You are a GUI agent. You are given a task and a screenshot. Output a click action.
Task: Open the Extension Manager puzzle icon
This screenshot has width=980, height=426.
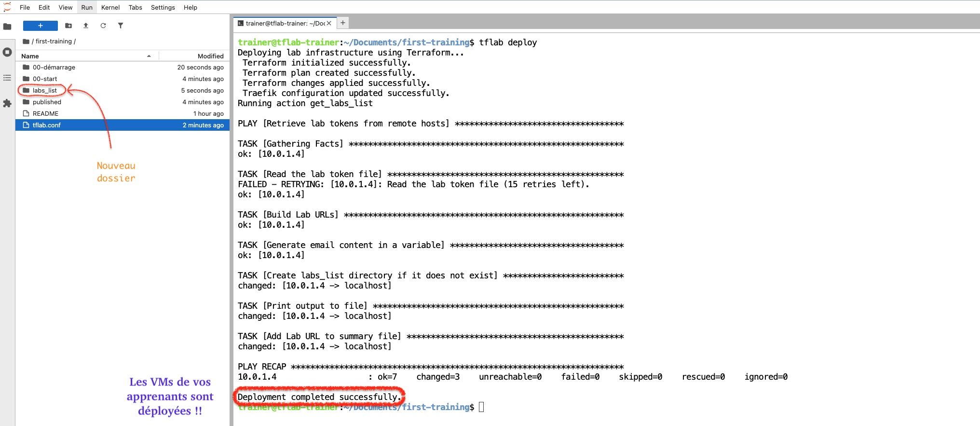point(7,103)
